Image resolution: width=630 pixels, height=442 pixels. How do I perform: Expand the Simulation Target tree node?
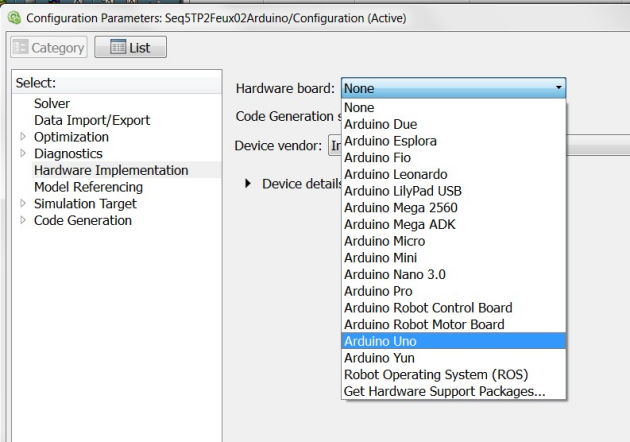click(23, 203)
